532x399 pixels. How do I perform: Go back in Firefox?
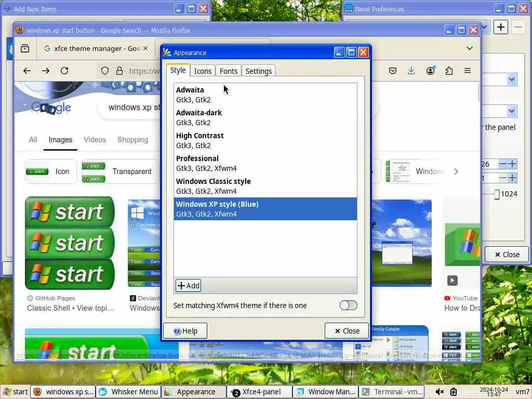(x=27, y=71)
